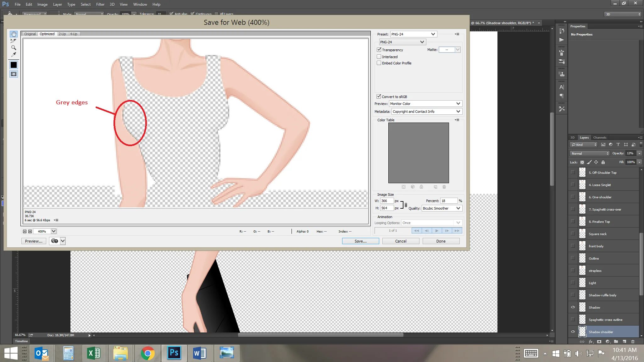Click the Save... button
This screenshot has height=362, width=644.
coord(360,241)
